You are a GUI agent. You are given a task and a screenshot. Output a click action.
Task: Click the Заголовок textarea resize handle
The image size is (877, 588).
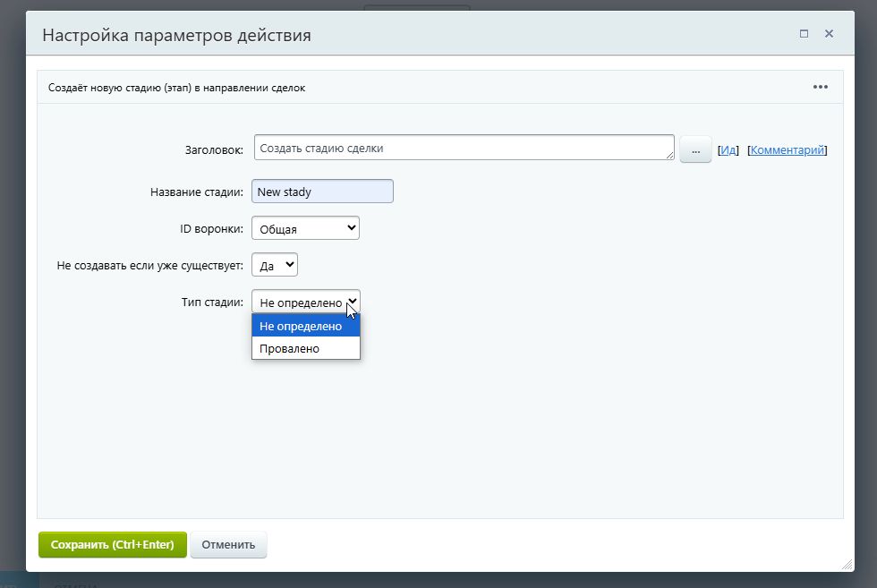click(x=669, y=156)
